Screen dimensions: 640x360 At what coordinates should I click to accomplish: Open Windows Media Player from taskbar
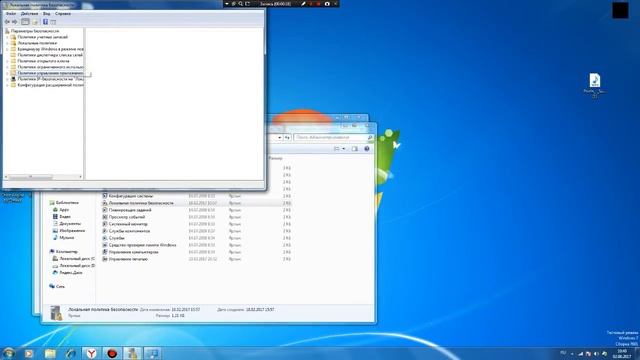[29, 353]
